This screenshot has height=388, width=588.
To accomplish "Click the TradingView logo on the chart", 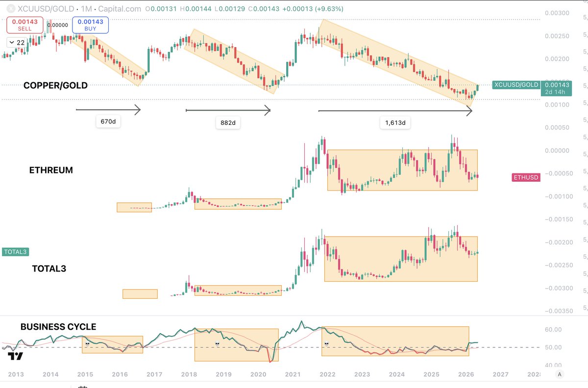I will 16,357.
